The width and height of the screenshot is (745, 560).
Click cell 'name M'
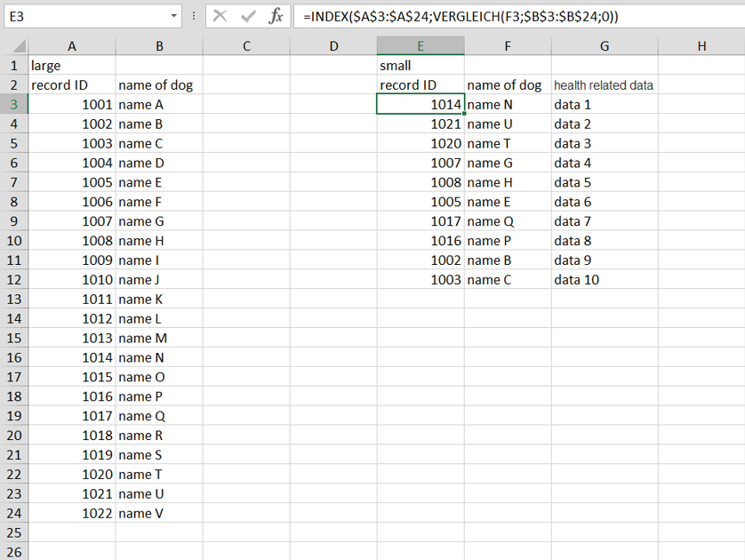coord(159,338)
